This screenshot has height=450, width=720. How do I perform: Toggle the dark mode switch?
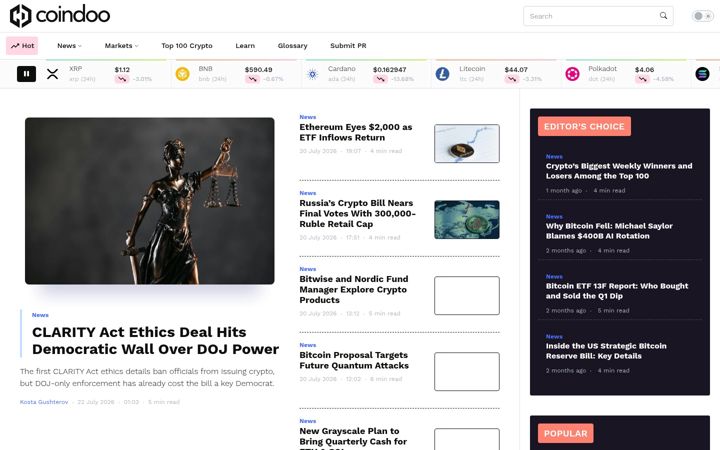tap(703, 16)
